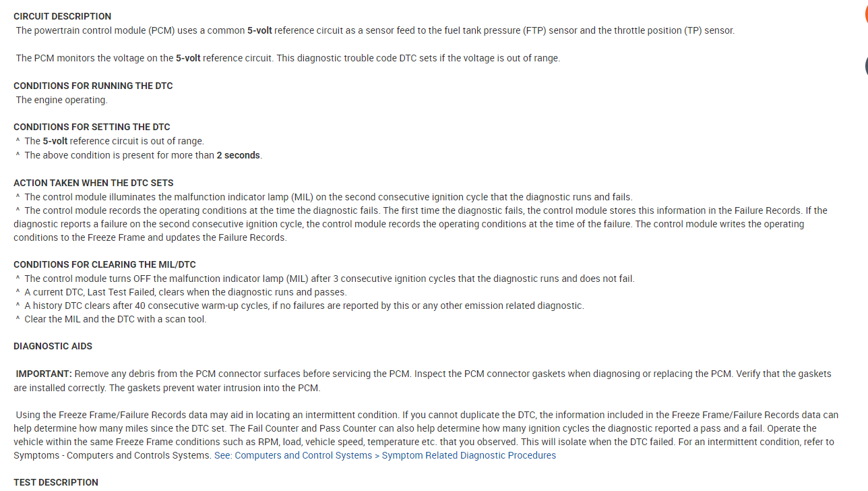The height and width of the screenshot is (491, 868).
Task: Click the ACTION TAKEN WHEN THE DTC SETS heading
Action: pyautogui.click(x=93, y=183)
